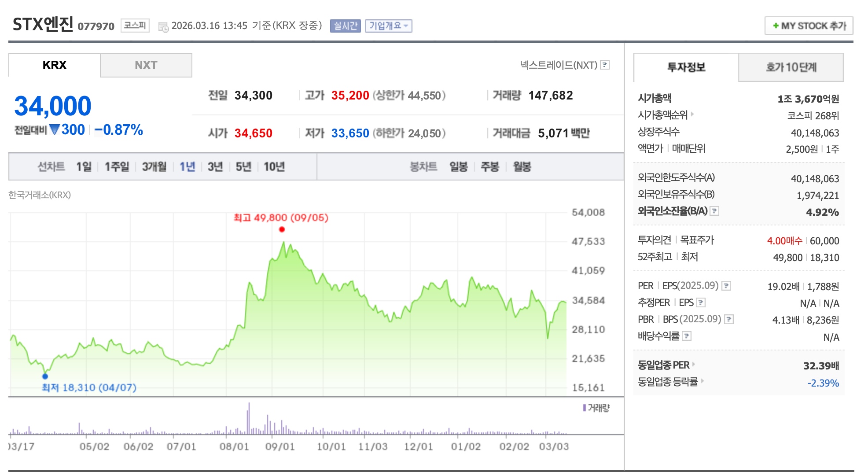Click the 코스피 268위 rank value
This screenshot has width=868, height=472.
click(x=813, y=116)
